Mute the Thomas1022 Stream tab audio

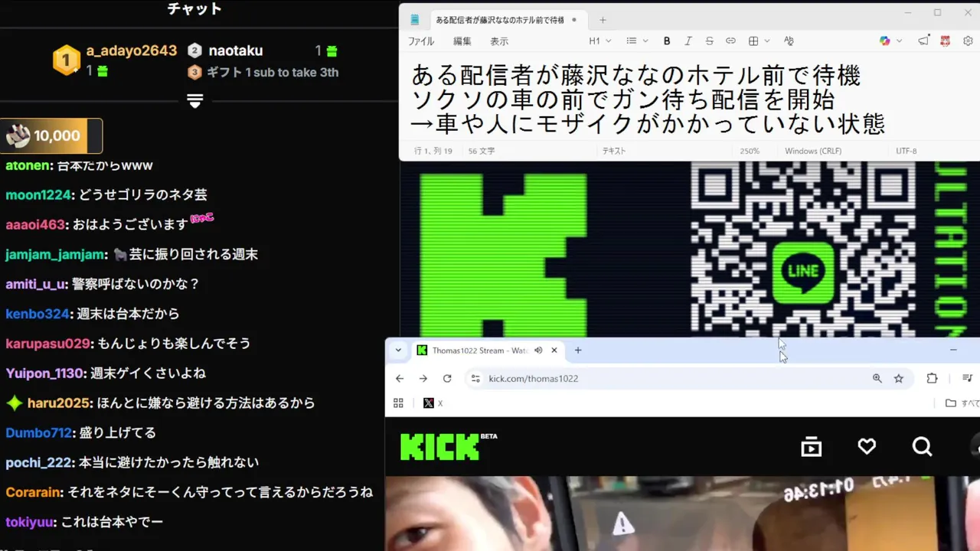[538, 350]
